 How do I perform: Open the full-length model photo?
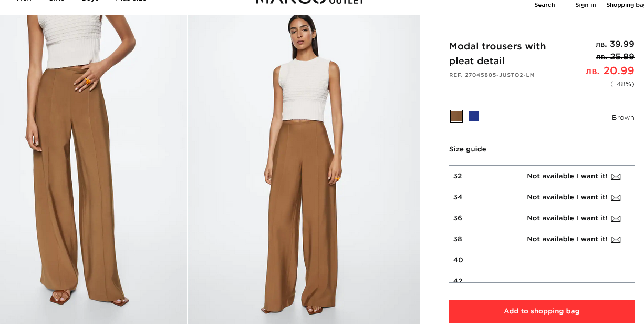coord(304,169)
